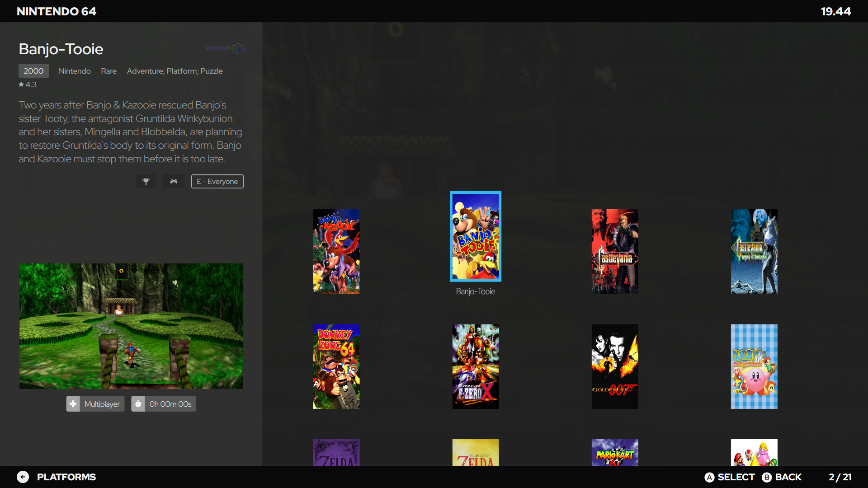The width and height of the screenshot is (868, 488).
Task: Open the red Castlevania cover
Action: 615,252
